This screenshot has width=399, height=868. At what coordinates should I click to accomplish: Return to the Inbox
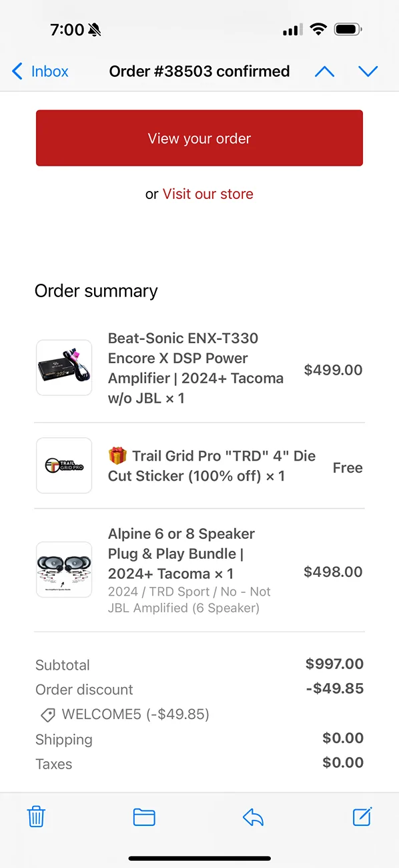(x=39, y=71)
